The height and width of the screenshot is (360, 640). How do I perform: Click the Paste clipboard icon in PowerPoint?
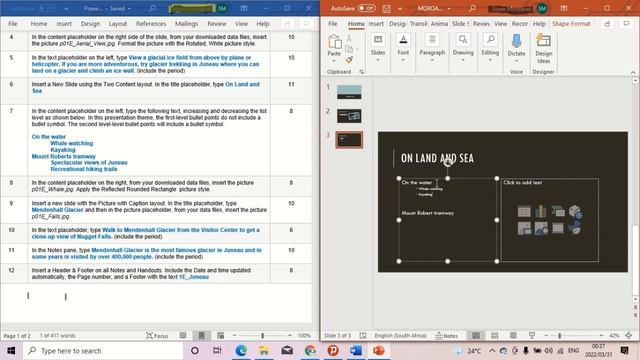[334, 41]
